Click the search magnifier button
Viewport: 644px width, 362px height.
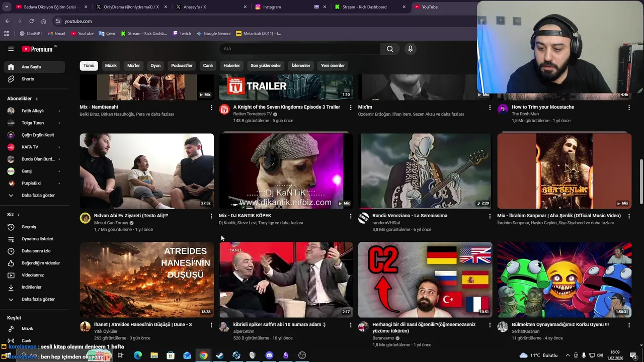(390, 49)
